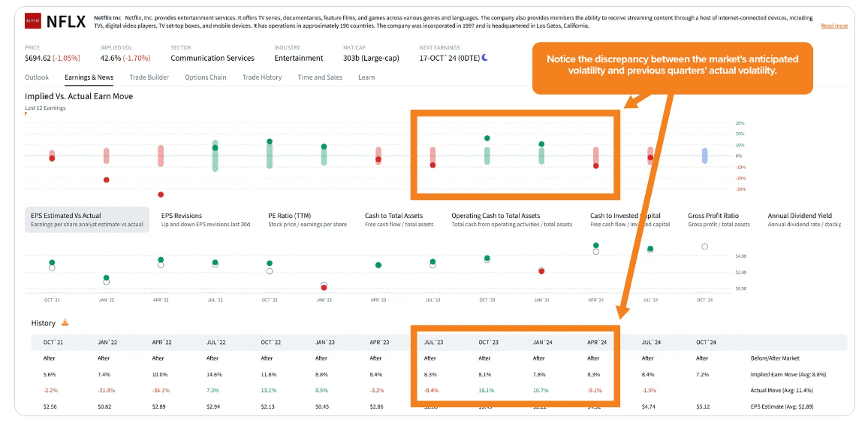Click the blue implied move bar for upcoming earnings

(x=704, y=156)
